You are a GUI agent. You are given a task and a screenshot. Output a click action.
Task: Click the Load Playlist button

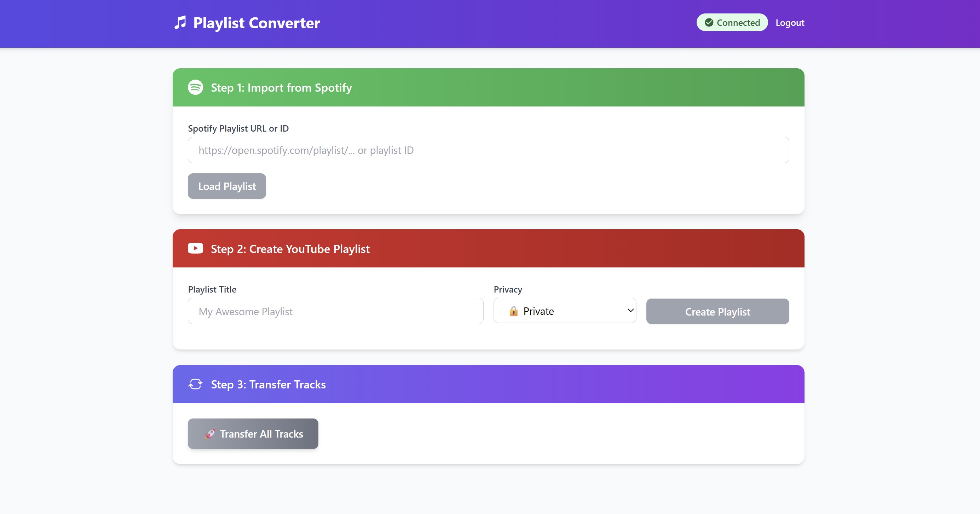click(x=227, y=186)
